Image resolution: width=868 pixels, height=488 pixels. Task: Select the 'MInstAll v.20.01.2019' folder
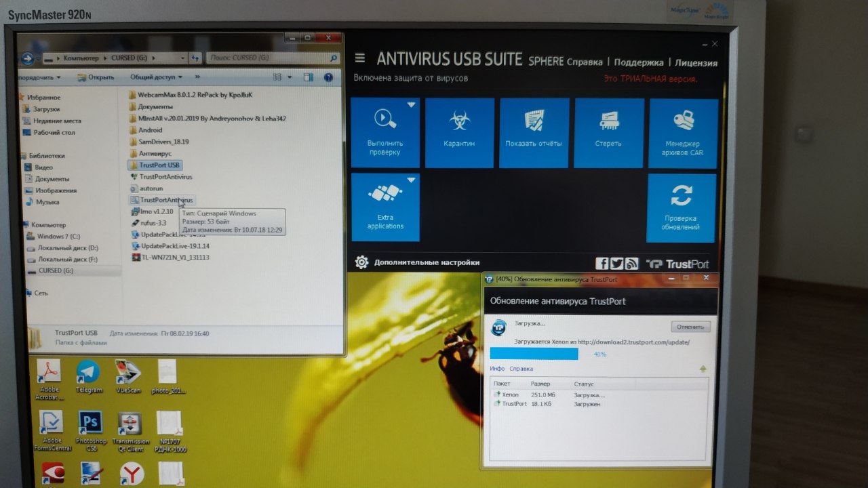[207, 118]
